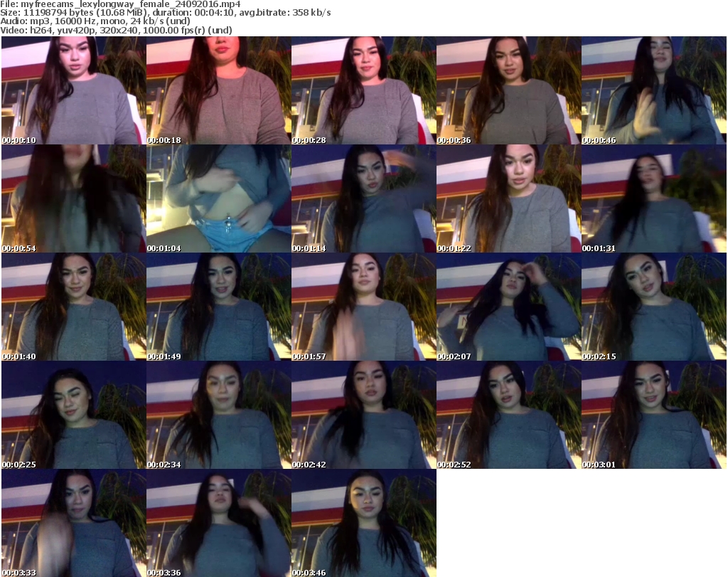This screenshot has width=728, height=577.
Task: Click the thumbnail stamped 00:00:10
Action: 74,90
